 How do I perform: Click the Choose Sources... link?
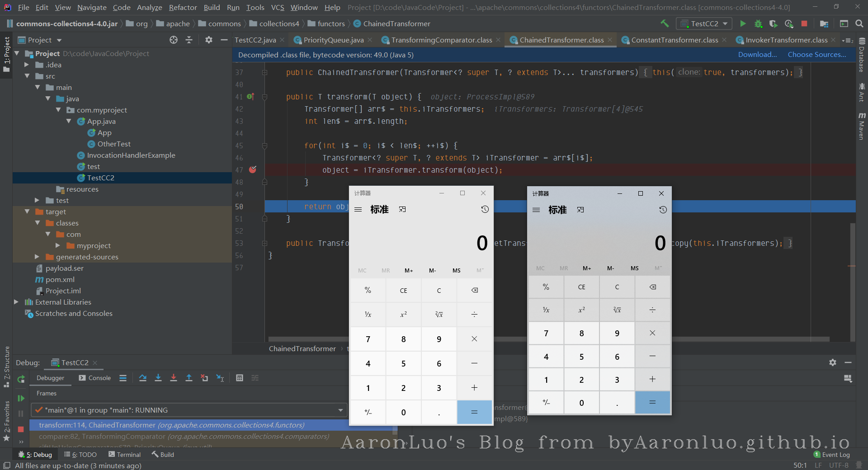pos(817,55)
